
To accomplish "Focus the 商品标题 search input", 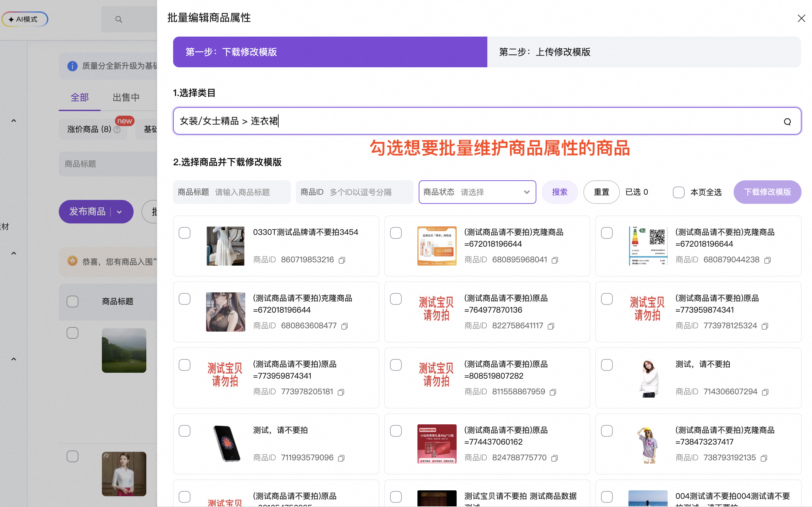I will (232, 192).
